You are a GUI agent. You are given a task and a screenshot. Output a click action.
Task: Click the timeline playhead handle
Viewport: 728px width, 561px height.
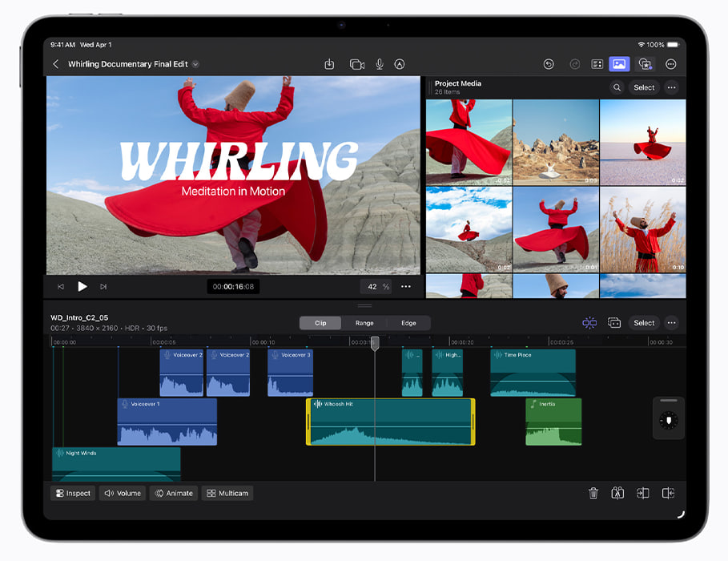(x=374, y=343)
